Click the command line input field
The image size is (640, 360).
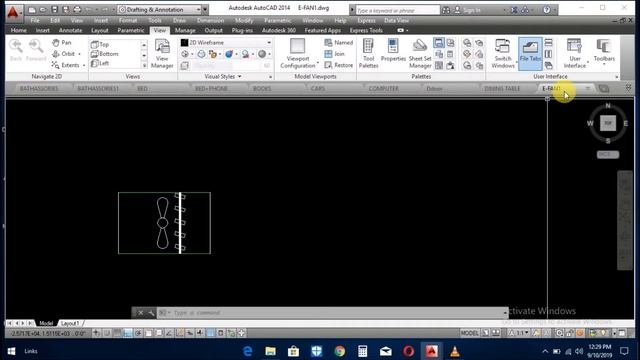point(332,313)
